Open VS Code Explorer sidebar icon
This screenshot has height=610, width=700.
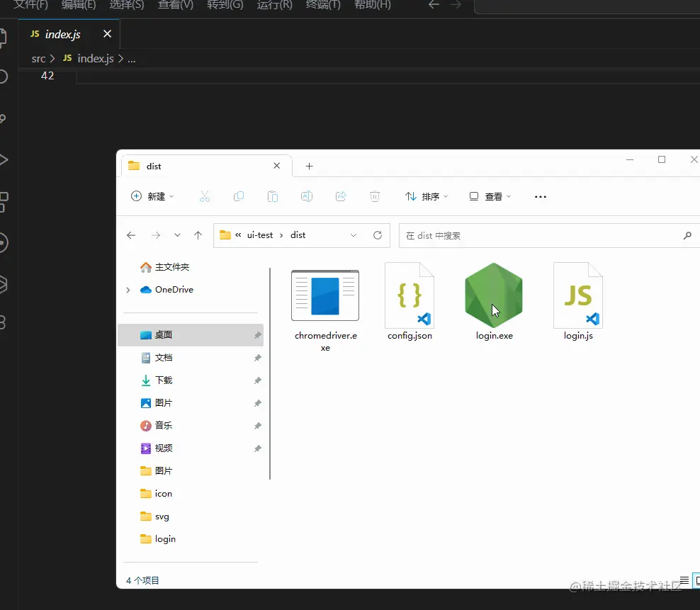[x=2, y=38]
